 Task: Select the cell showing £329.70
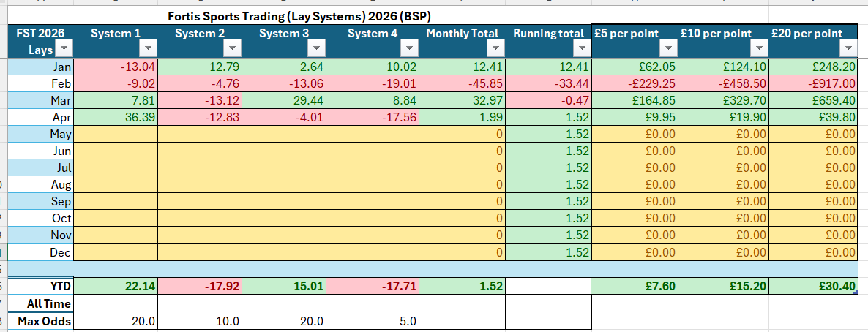click(x=724, y=102)
